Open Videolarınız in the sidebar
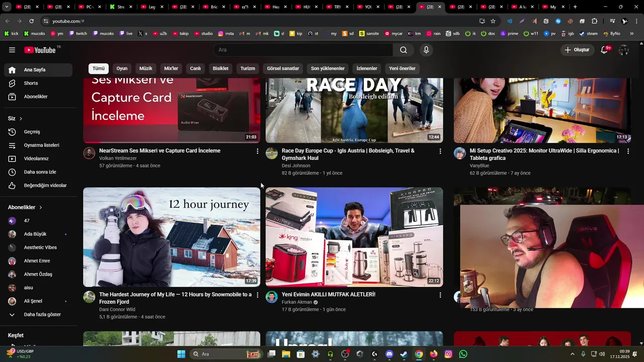This screenshot has width=644, height=362. 38,158
